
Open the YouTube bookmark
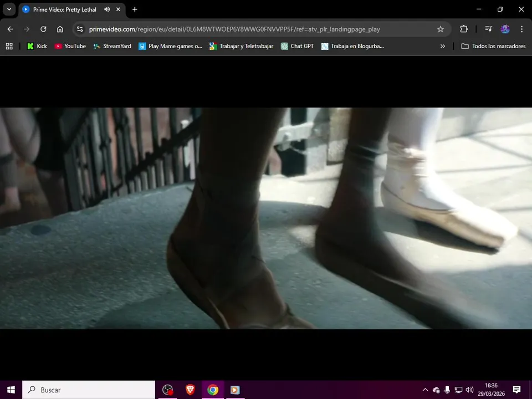point(70,46)
